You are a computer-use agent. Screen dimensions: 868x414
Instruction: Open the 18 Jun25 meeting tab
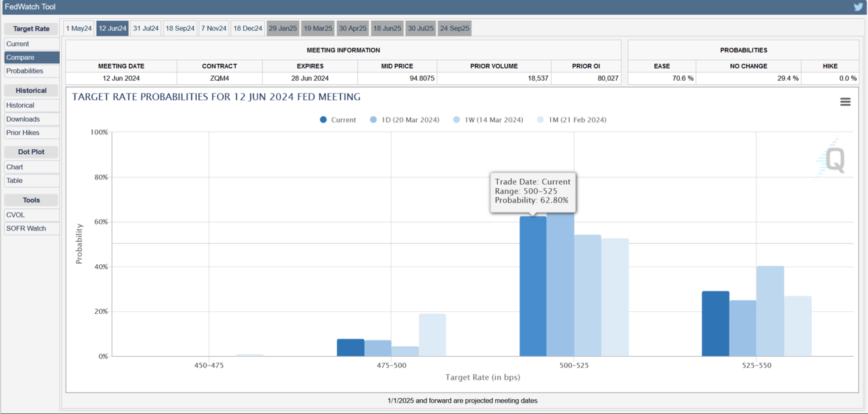(x=387, y=28)
